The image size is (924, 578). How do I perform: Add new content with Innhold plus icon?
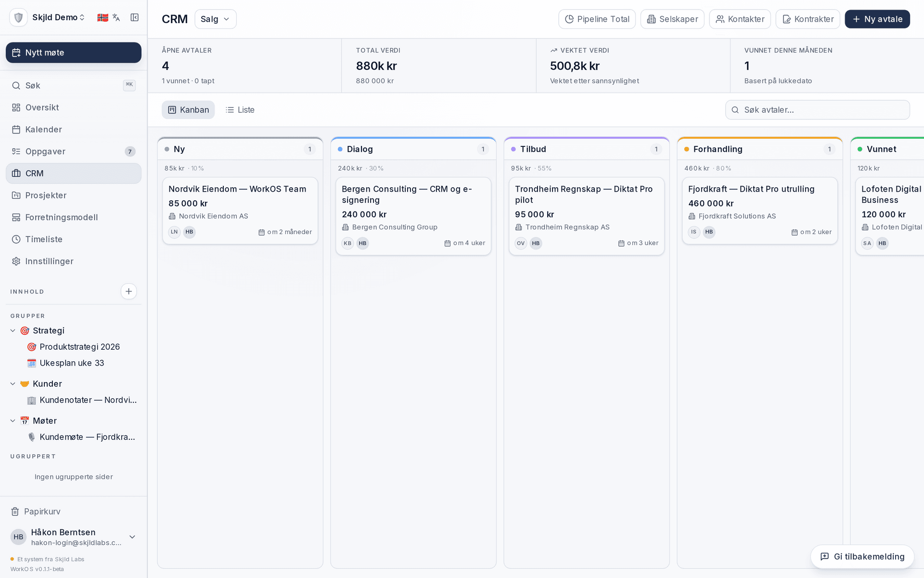tap(128, 291)
